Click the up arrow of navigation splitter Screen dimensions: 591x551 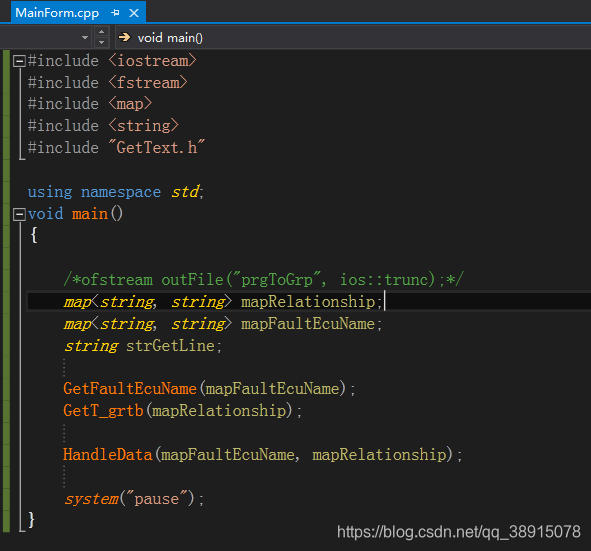click(x=101, y=31)
